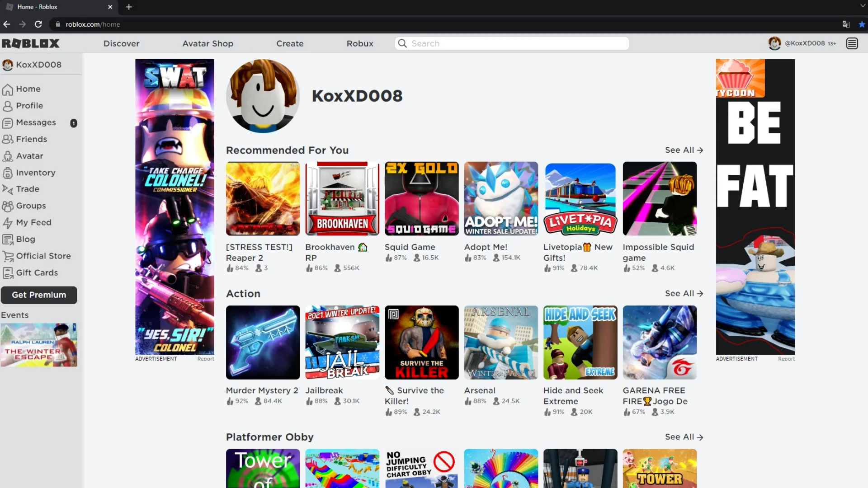Screen dimensions: 868x488
Task: Open the Gift Cards sidebar icon
Action: click(x=8, y=273)
